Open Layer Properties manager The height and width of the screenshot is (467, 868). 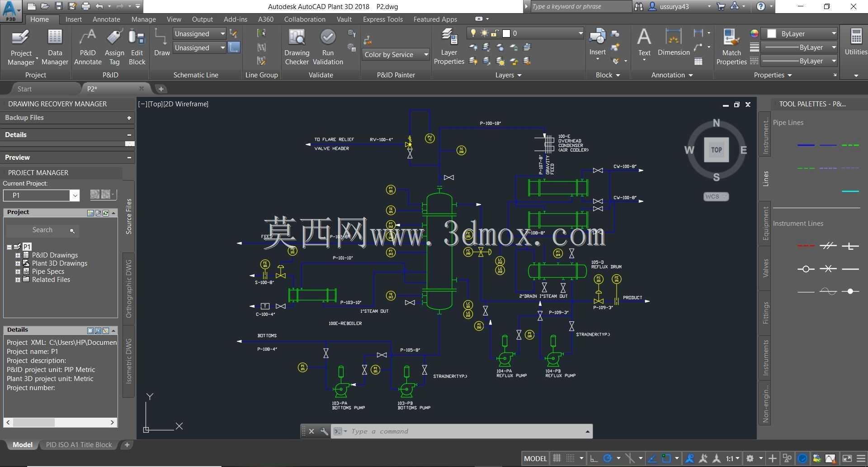449,47
